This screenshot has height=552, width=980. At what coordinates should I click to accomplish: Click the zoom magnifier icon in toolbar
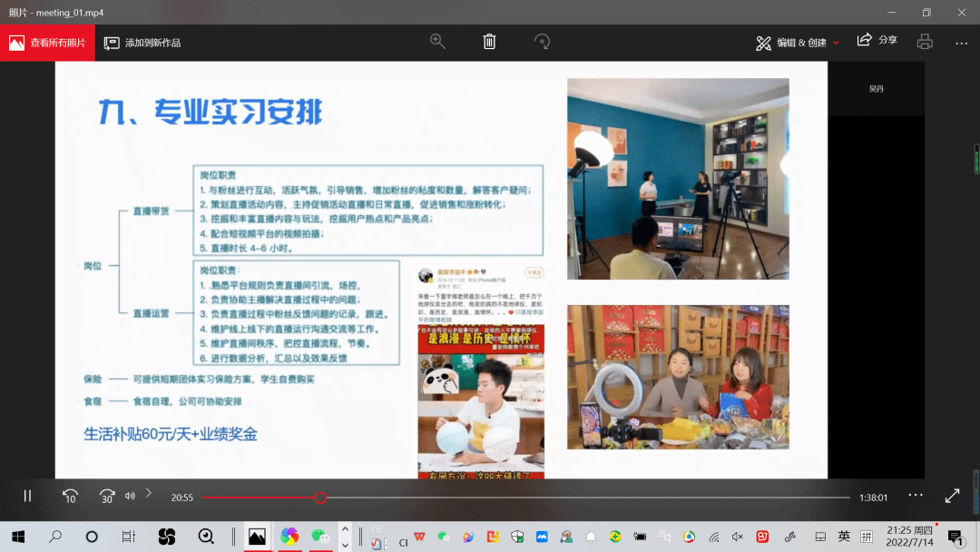[x=437, y=42]
